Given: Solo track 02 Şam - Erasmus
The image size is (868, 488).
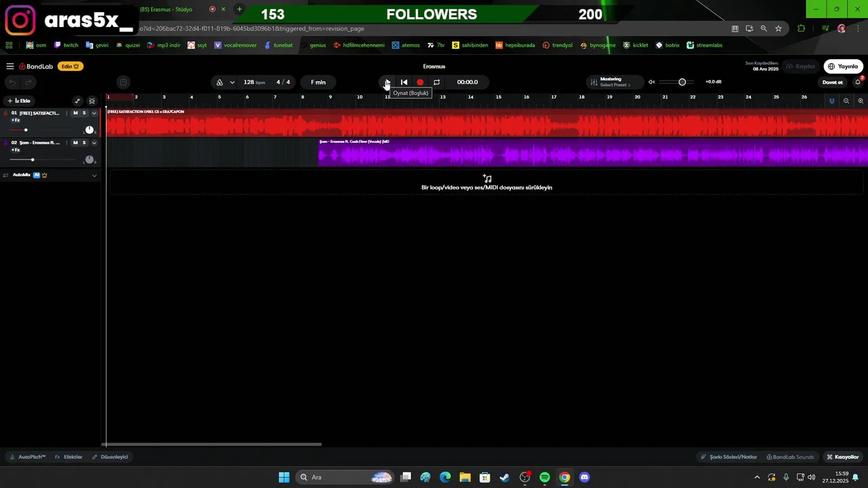Looking at the screenshot, I should 84,143.
